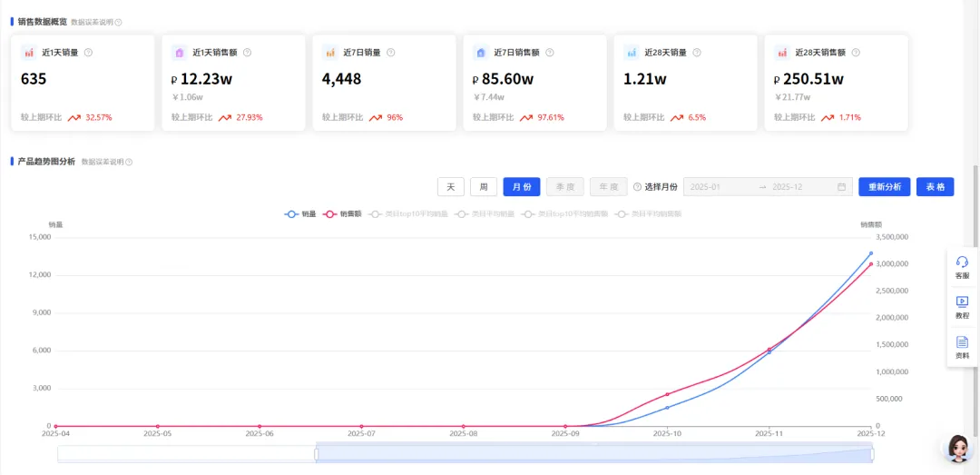Click the 重新分析 button
The width and height of the screenshot is (980, 475).
tap(885, 186)
